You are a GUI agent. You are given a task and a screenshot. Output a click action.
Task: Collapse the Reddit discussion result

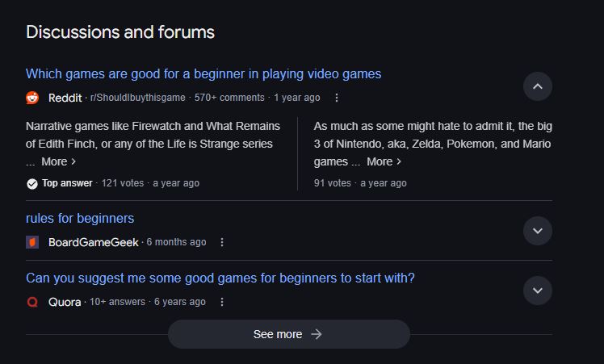[537, 86]
